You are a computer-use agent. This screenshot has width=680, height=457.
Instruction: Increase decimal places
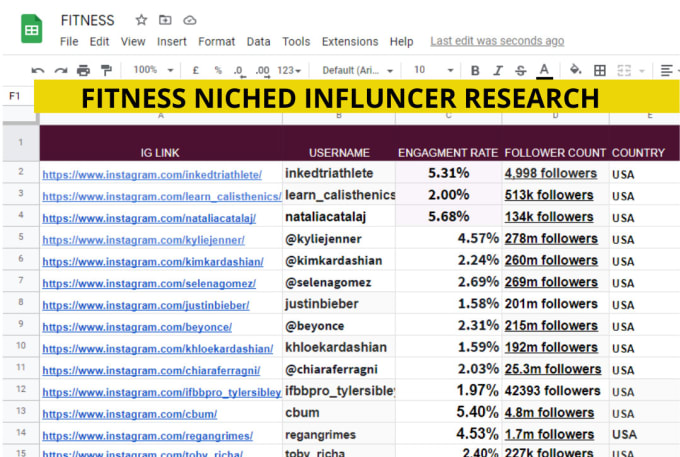pyautogui.click(x=262, y=71)
